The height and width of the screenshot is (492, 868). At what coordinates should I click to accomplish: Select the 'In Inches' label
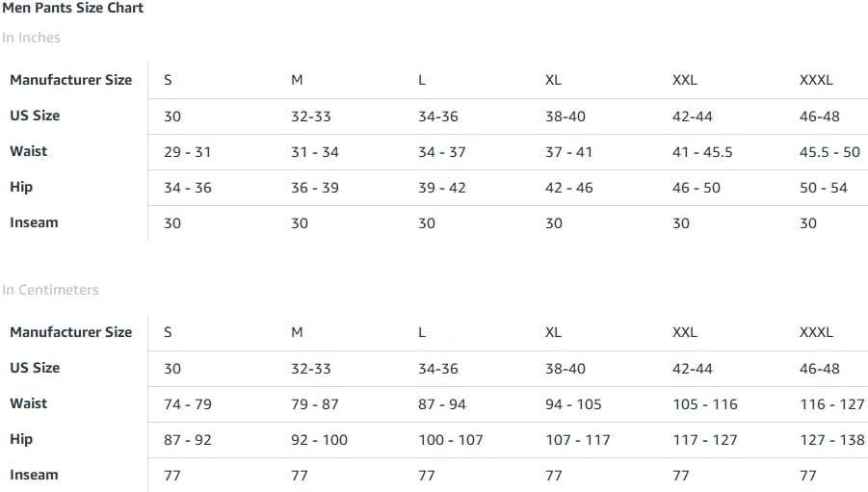coord(31,38)
